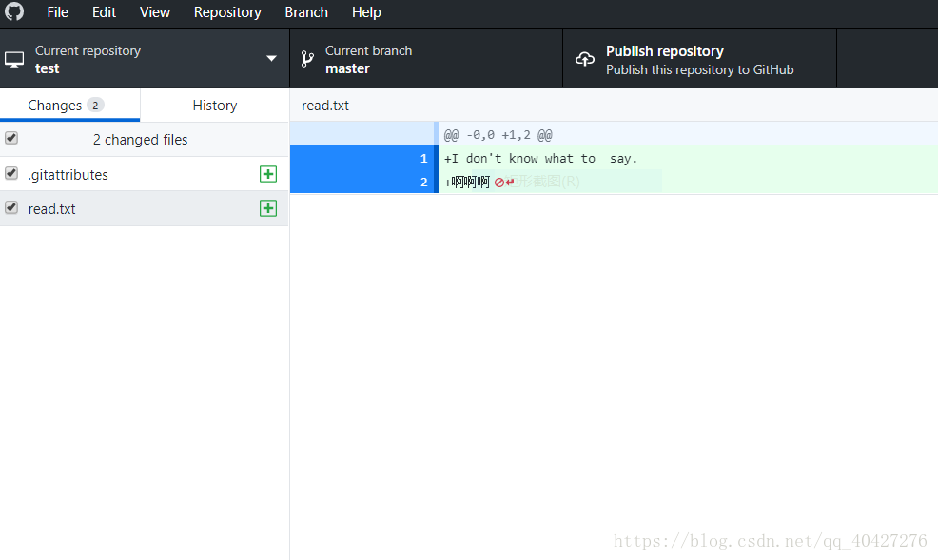The height and width of the screenshot is (560, 938).
Task: Switch to the History tab
Action: click(x=215, y=106)
